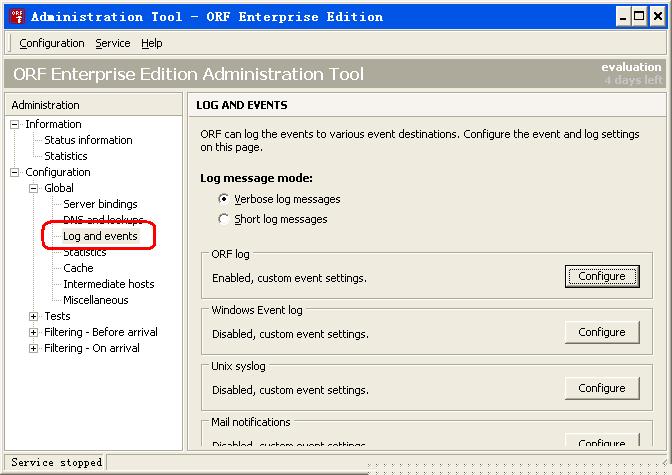Expand Filtering - On arrival node

(34, 348)
